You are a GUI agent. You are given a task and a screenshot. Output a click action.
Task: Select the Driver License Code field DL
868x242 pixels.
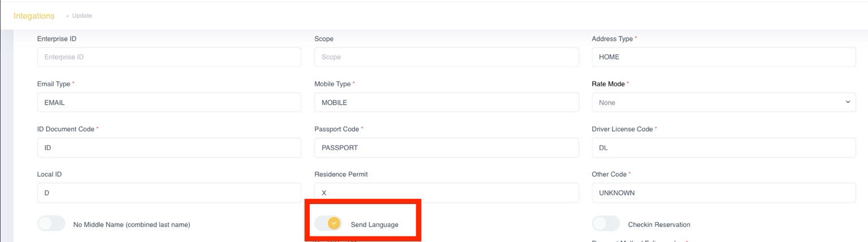(x=723, y=148)
